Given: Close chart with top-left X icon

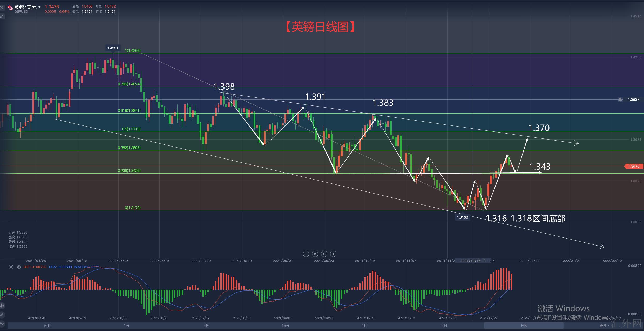Looking at the screenshot, I should [x=2, y=8].
